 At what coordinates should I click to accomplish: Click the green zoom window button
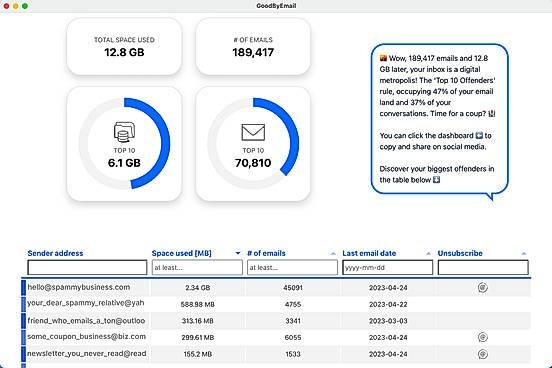[x=25, y=6]
